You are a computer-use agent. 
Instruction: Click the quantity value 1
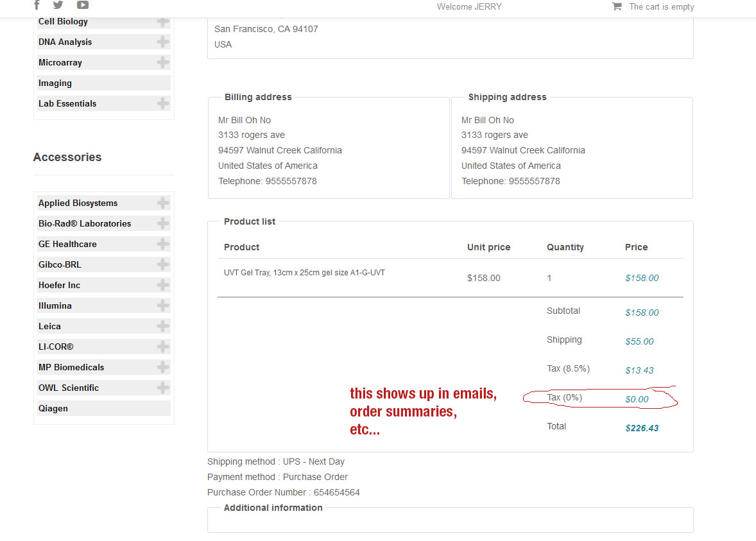point(549,279)
